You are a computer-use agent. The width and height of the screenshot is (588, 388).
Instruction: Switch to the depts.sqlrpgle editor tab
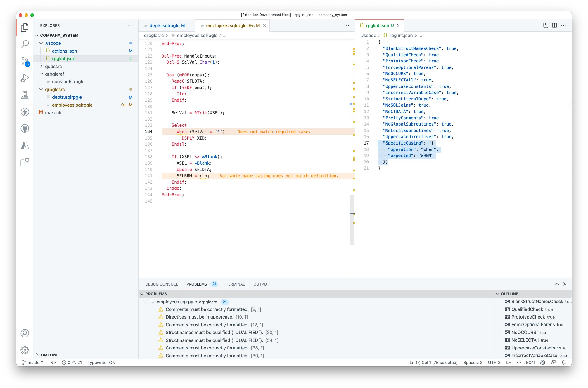coord(165,25)
